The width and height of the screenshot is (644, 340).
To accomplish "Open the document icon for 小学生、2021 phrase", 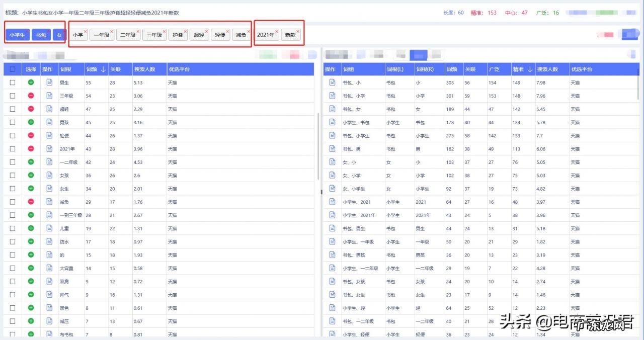I will tap(332, 202).
